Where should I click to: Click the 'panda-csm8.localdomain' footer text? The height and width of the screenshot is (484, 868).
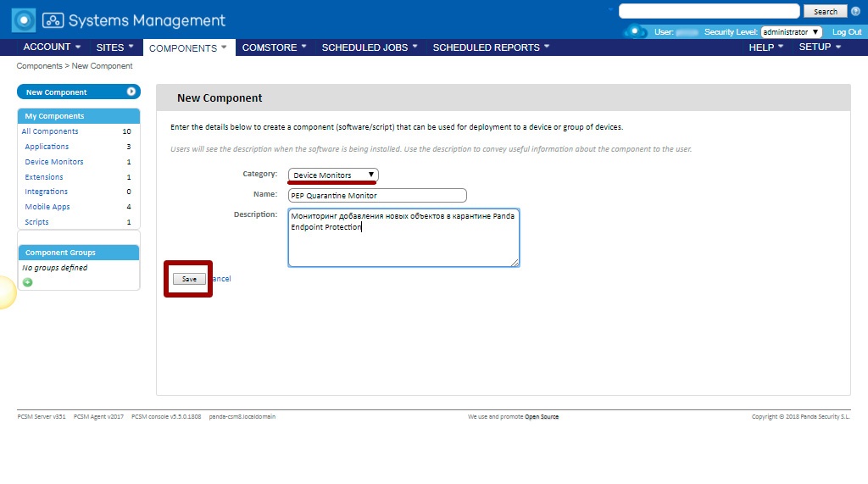click(x=242, y=417)
